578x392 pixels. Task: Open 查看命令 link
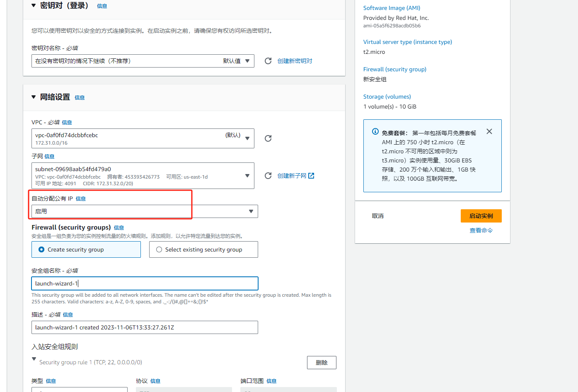[481, 230]
